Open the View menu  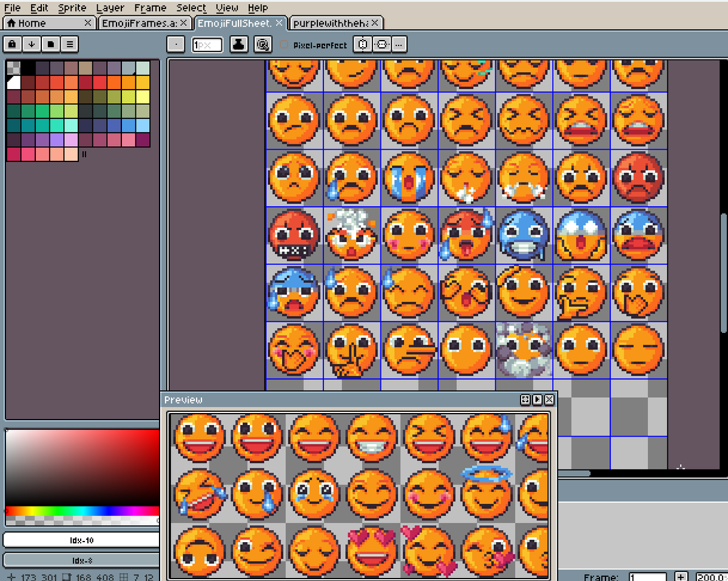[x=227, y=8]
